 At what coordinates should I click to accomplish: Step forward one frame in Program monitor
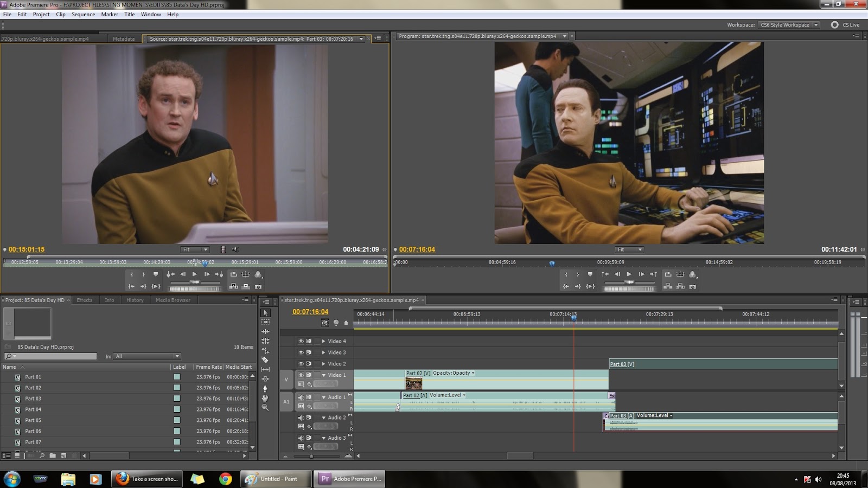tap(641, 274)
